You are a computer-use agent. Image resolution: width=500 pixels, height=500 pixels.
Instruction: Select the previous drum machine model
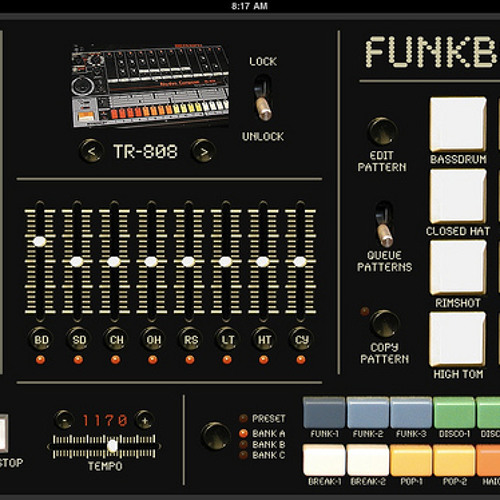click(91, 151)
